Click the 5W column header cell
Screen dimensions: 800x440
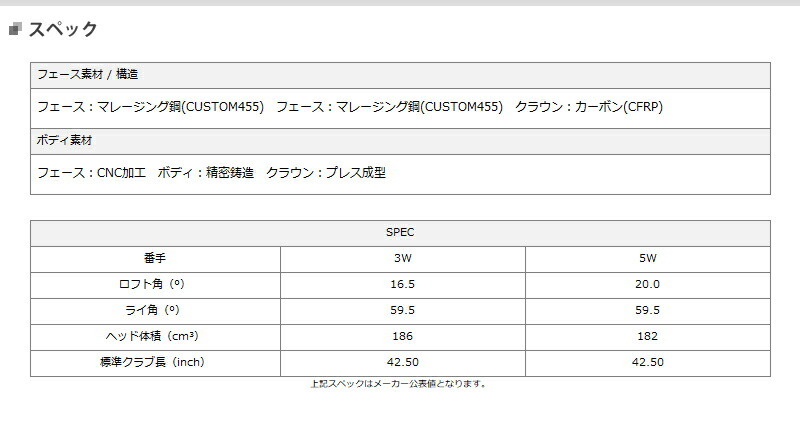click(648, 259)
